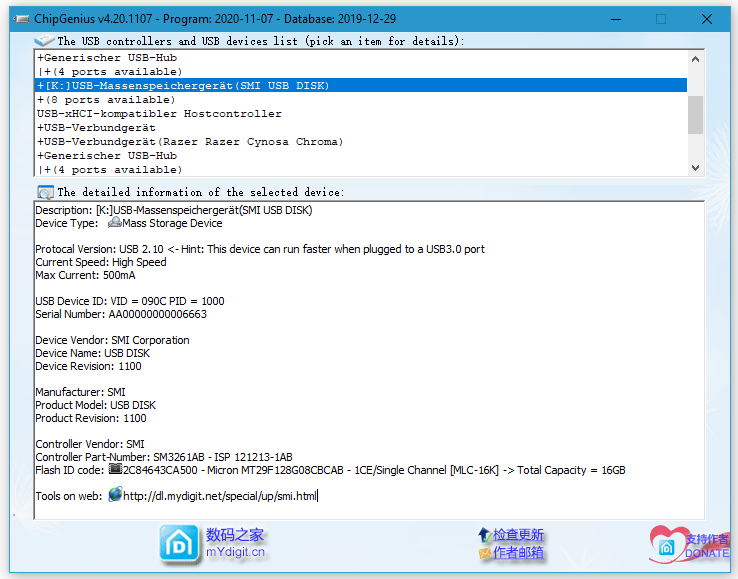
Task: Select (8 ports available) row
Action: tap(361, 100)
